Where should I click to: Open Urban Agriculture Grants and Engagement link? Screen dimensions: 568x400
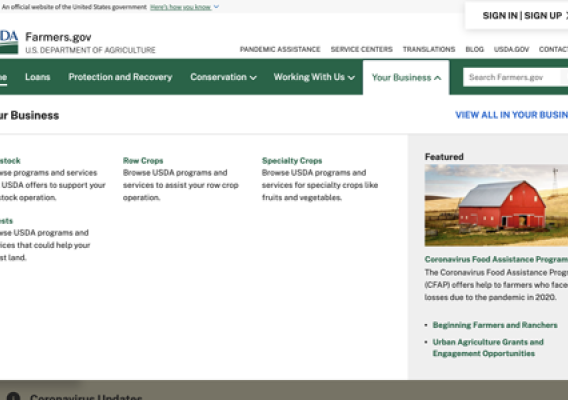click(488, 347)
